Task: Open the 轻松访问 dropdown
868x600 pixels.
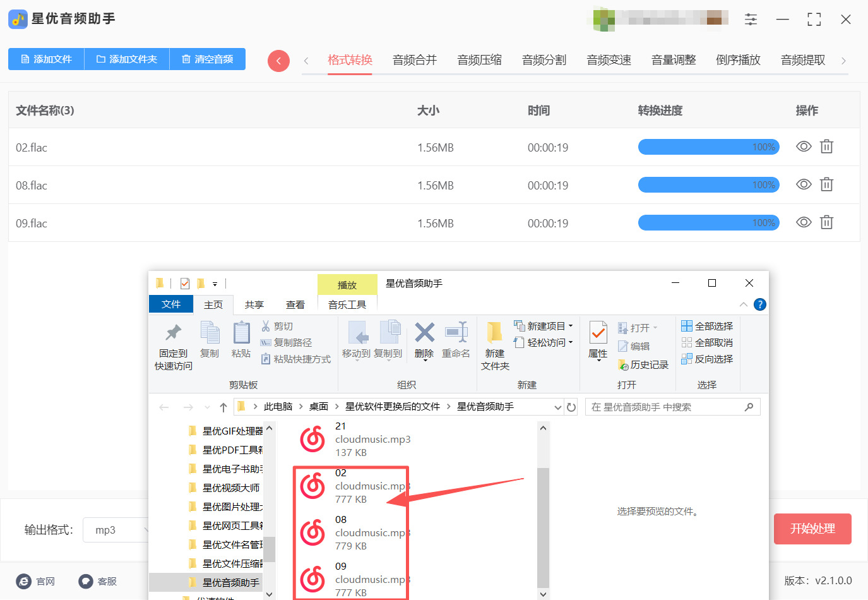Action: [544, 342]
